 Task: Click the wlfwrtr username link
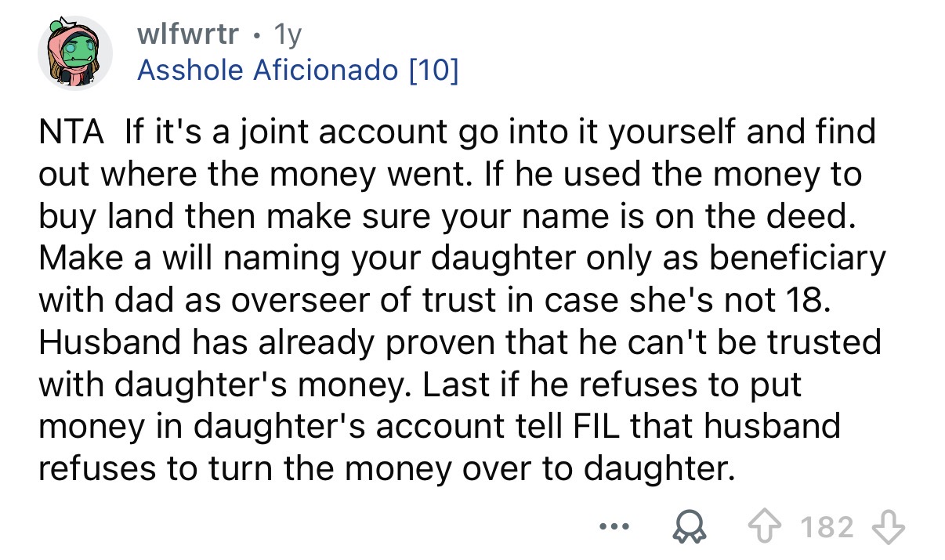coord(190,34)
